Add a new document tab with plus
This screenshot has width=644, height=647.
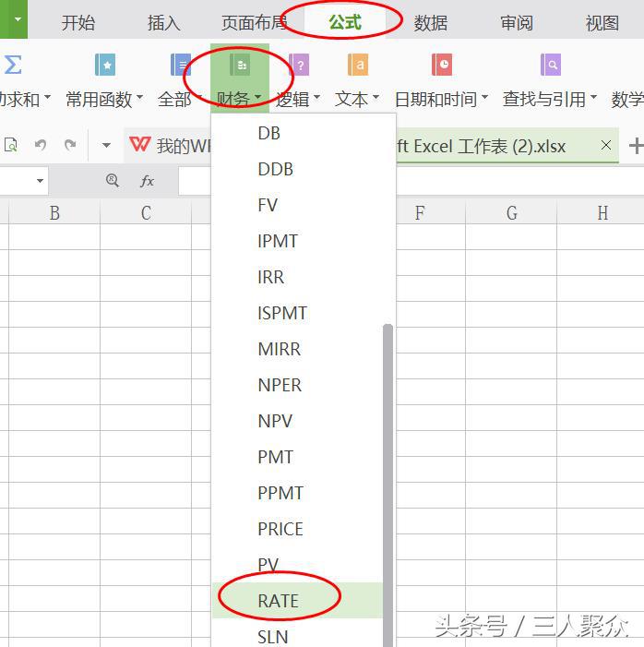point(636,146)
